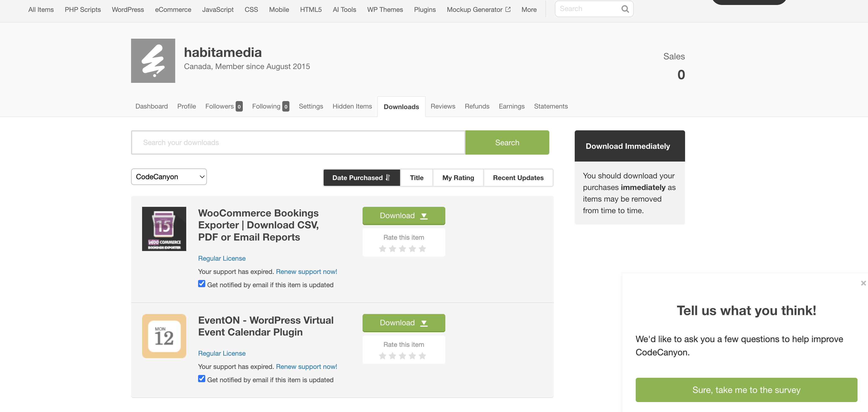Open the Statements tab
This screenshot has height=412, width=868.
[551, 107]
